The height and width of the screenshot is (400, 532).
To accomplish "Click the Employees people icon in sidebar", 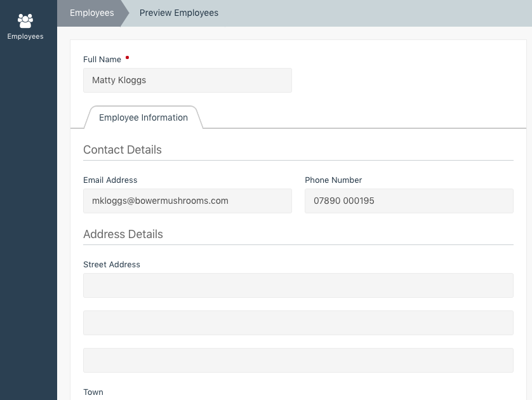I will coord(25,21).
